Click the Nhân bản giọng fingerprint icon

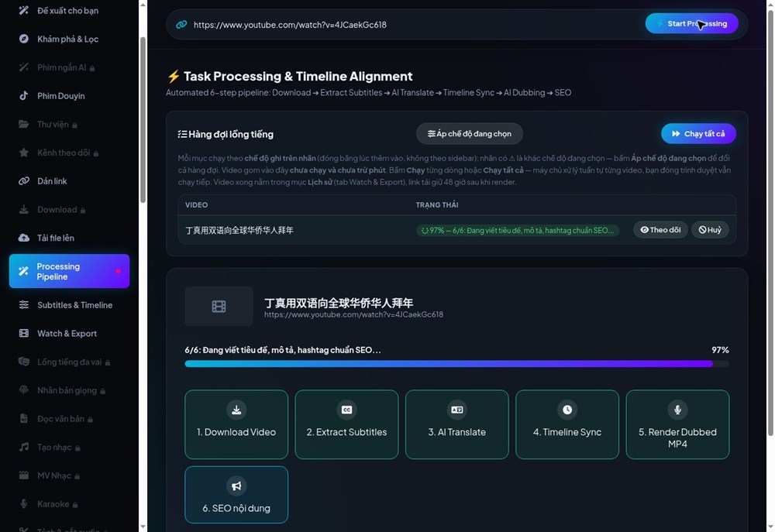click(24, 390)
